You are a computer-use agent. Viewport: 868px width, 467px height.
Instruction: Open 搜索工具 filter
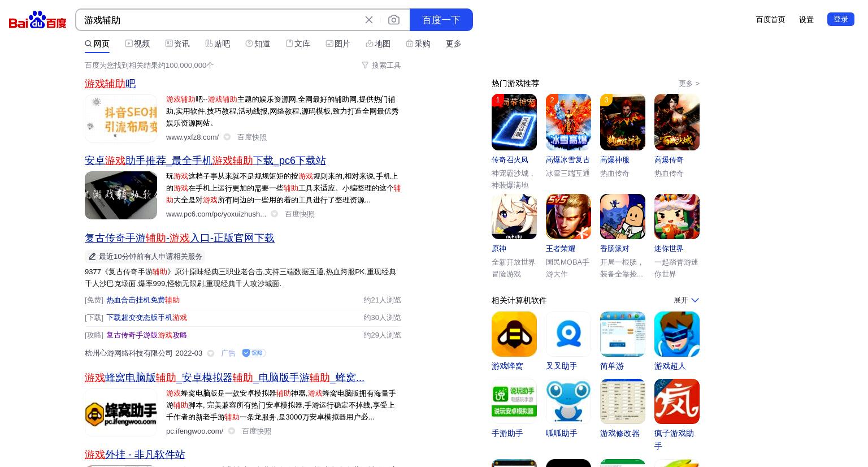click(x=381, y=66)
